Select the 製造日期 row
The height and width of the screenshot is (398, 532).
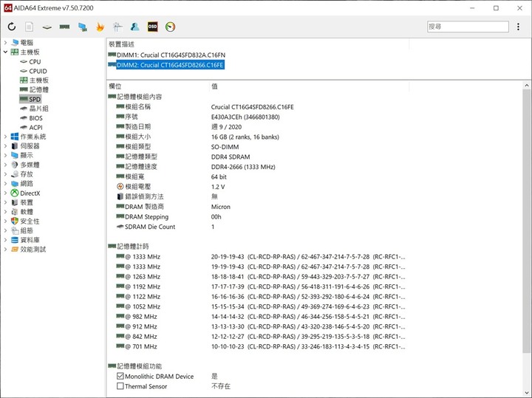click(257, 127)
